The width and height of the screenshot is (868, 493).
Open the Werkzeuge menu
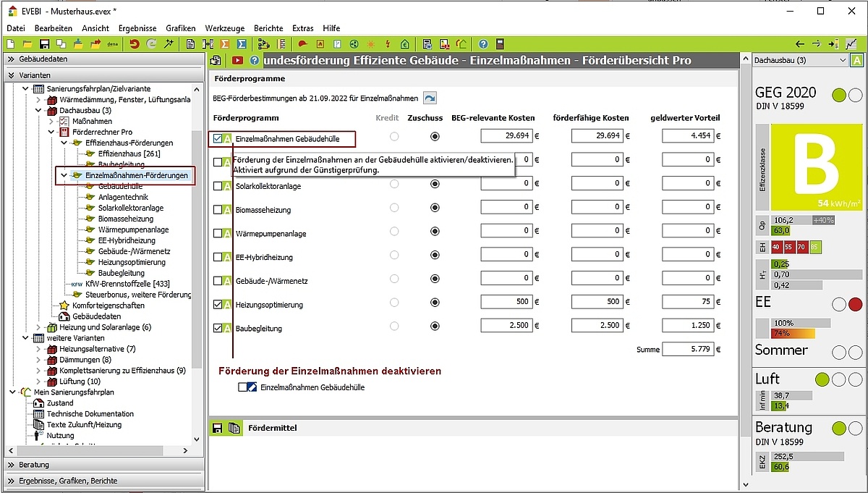click(x=225, y=28)
